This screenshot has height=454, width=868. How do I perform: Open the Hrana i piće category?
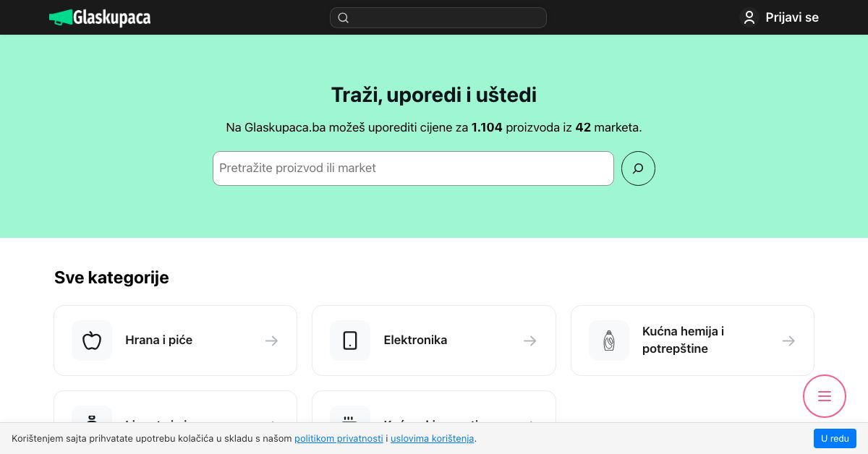coord(175,340)
